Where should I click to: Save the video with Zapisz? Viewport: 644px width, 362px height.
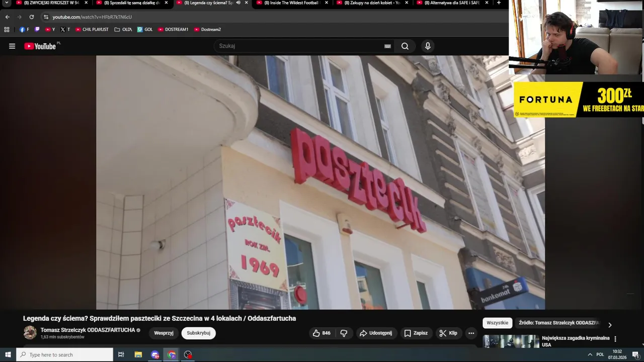tap(416, 333)
